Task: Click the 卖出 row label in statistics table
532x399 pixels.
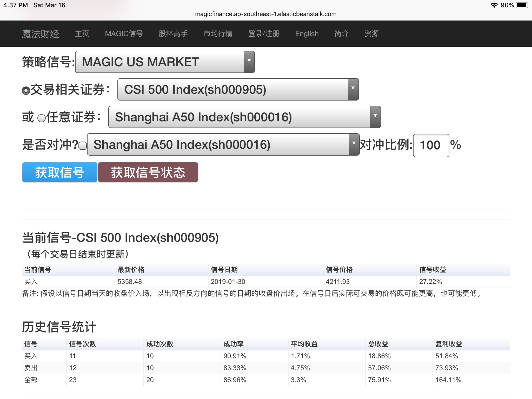Action: click(31, 368)
